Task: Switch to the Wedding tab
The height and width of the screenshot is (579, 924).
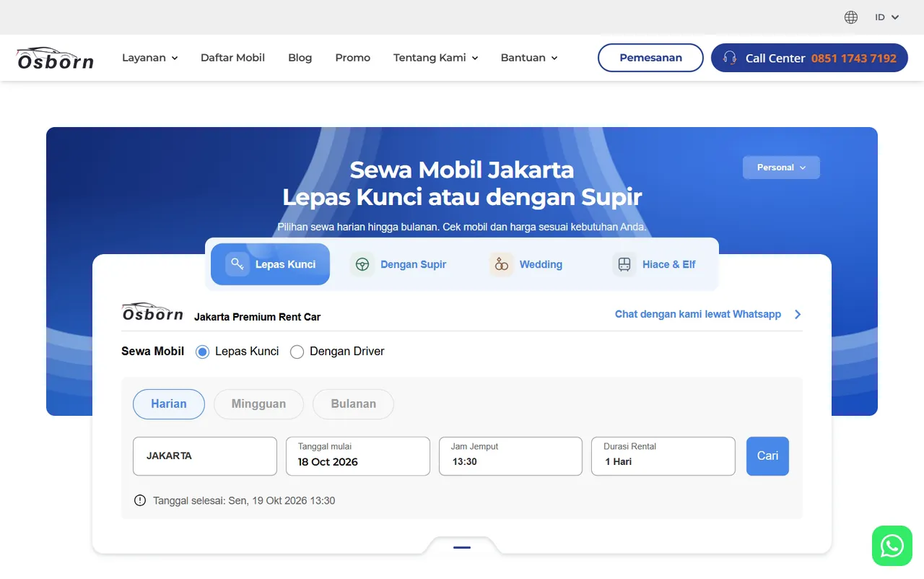Action: (x=526, y=264)
